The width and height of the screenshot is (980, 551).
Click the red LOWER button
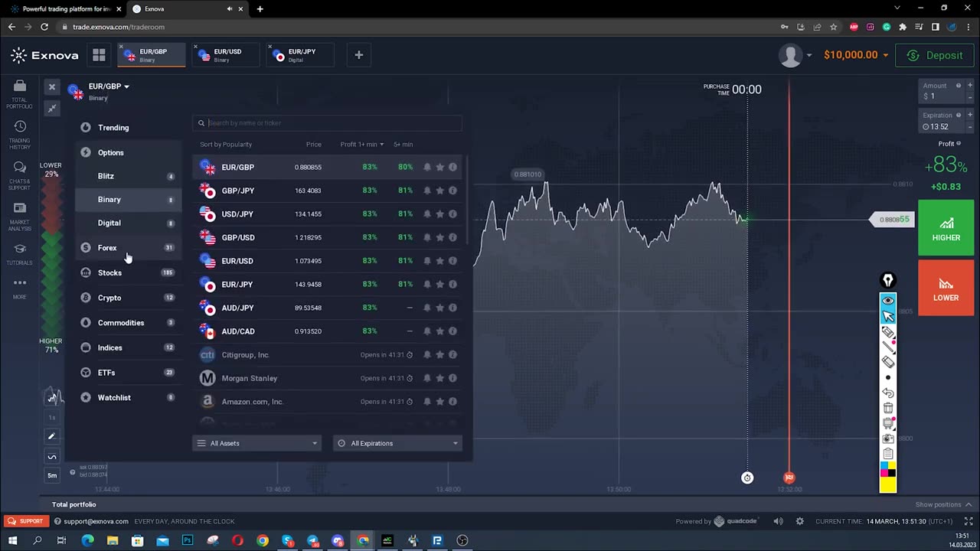pos(946,288)
